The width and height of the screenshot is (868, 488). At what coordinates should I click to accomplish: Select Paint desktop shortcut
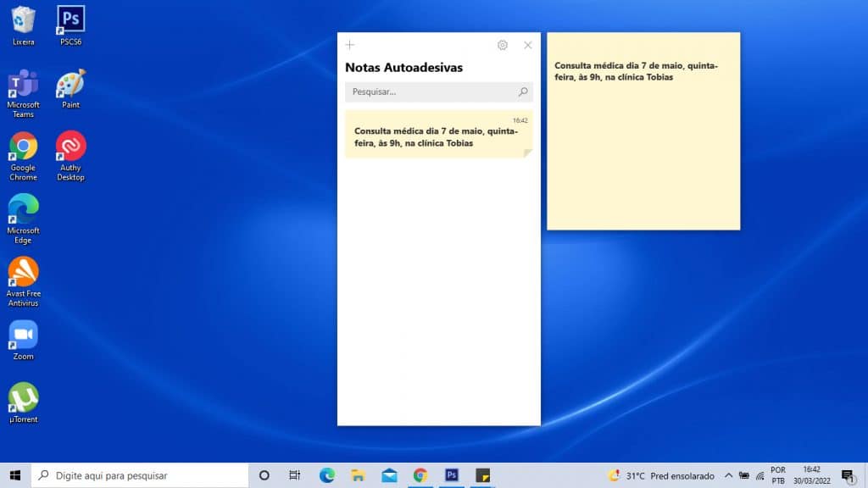[x=71, y=89]
